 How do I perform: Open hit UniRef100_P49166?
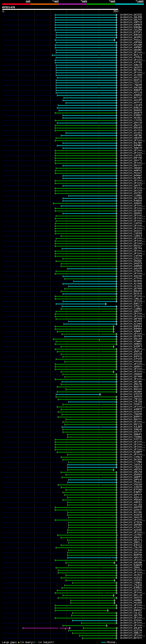[x=131, y=361]
